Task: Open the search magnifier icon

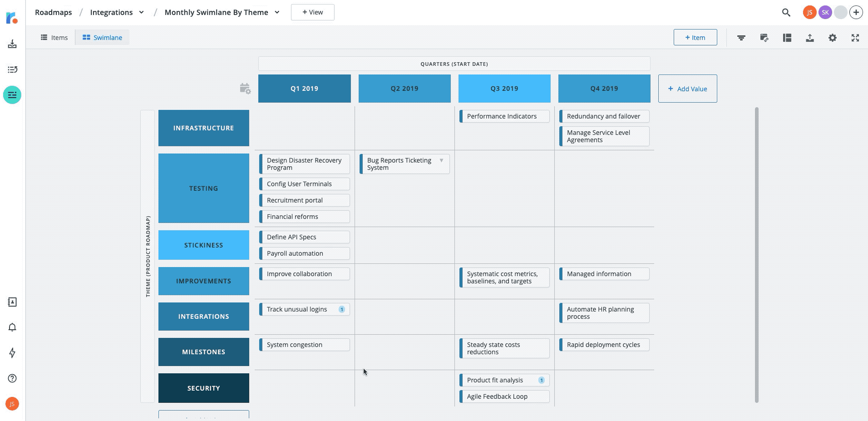Action: coord(786,13)
